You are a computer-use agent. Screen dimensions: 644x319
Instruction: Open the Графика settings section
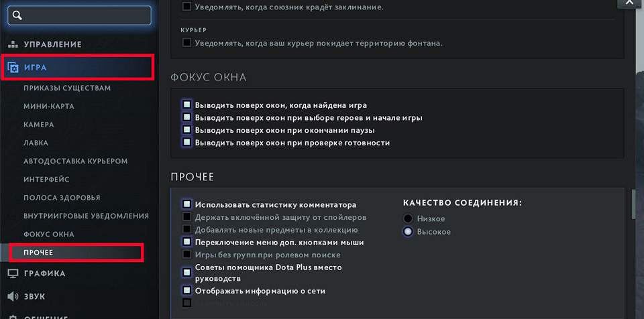click(44, 273)
